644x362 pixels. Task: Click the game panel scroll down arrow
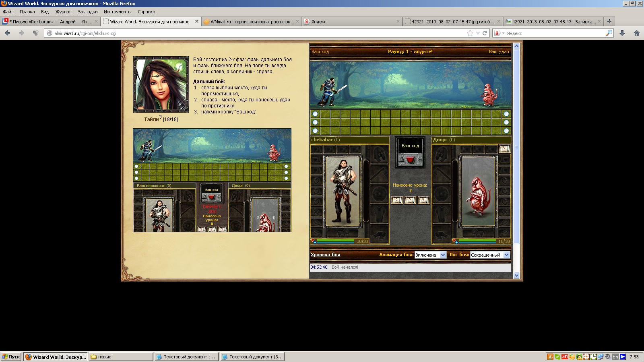pos(516,276)
